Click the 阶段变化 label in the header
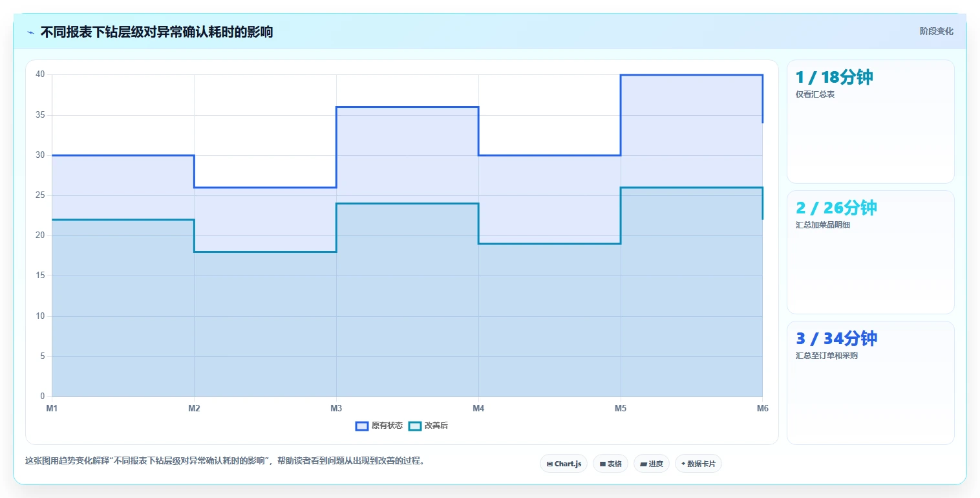 936,31
